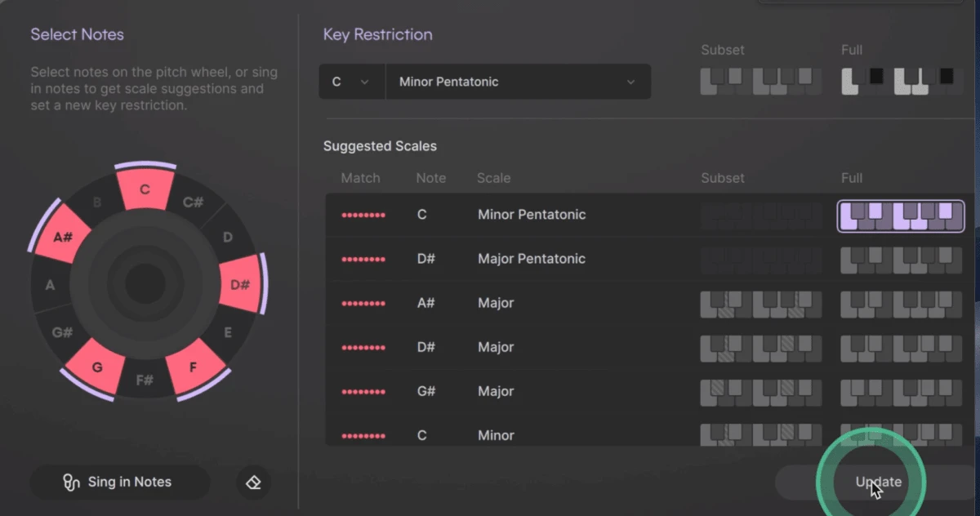980x516 pixels.
Task: Toggle the E note on the pitch wheel
Action: 228,332
